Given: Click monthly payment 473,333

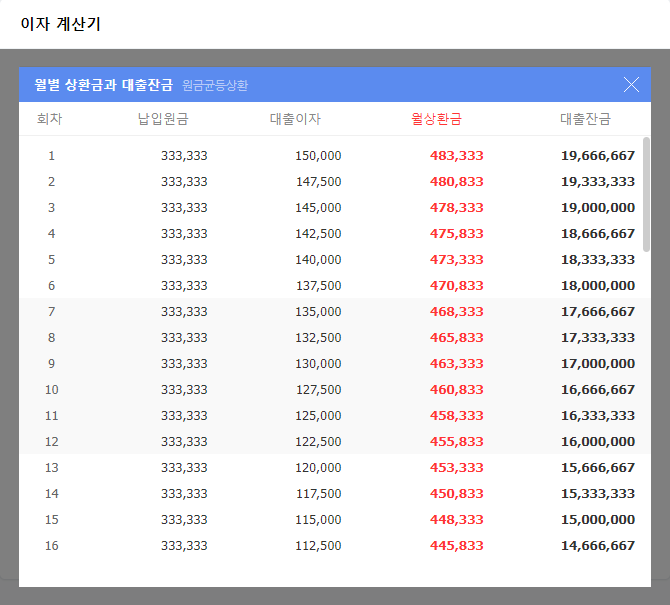Looking at the screenshot, I should 456,260.
